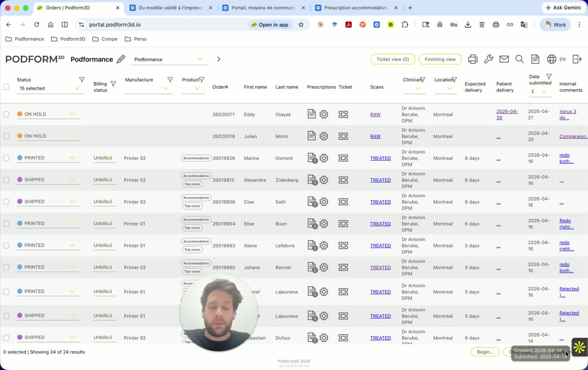Expand the Location filter dropdown
The width and height of the screenshot is (588, 370).
(446, 88)
